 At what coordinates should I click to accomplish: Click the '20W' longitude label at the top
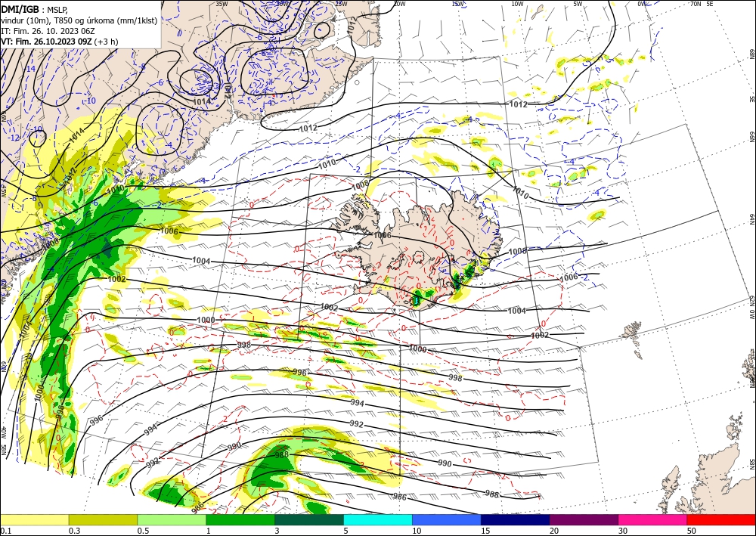pyautogui.click(x=399, y=4)
